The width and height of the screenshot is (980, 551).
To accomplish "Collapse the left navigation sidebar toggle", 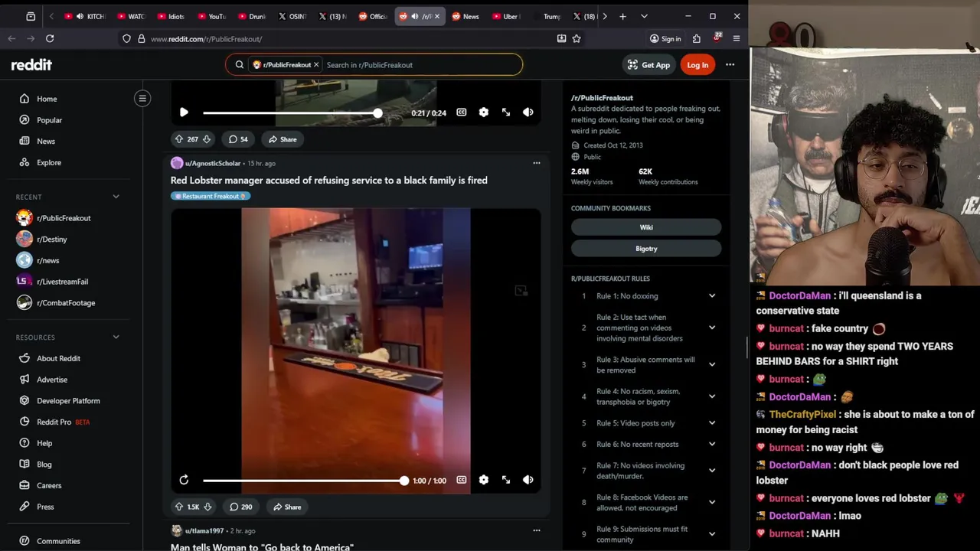I will coord(142,98).
